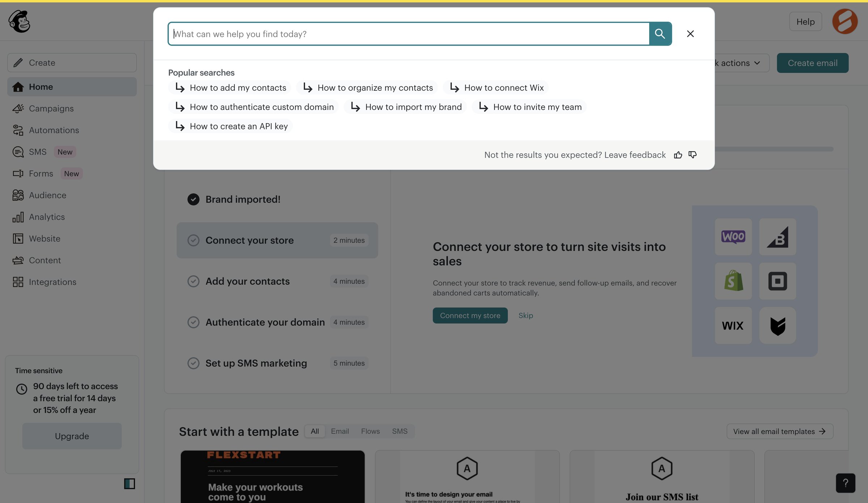Open the design your email template thumbnail
The width and height of the screenshot is (868, 503).
click(467, 477)
